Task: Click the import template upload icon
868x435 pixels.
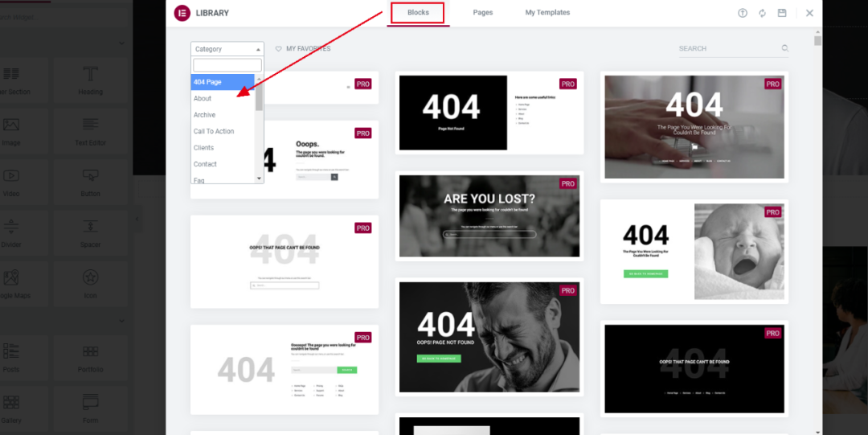Action: click(x=743, y=13)
